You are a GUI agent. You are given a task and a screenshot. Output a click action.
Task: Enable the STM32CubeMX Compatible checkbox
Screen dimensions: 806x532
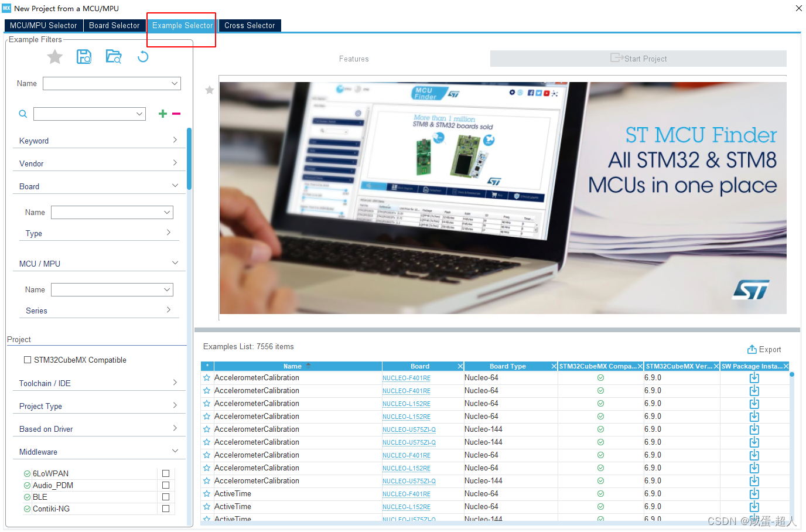coord(28,360)
